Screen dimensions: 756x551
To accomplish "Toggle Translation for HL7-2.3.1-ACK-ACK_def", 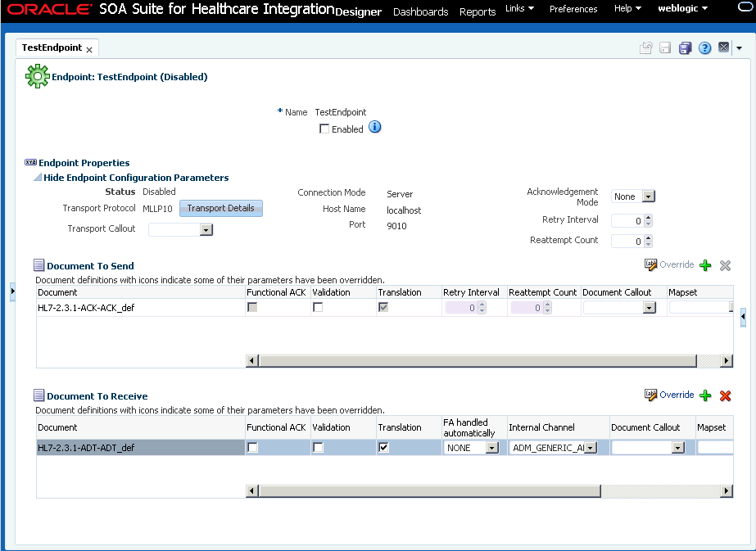I will click(x=383, y=307).
